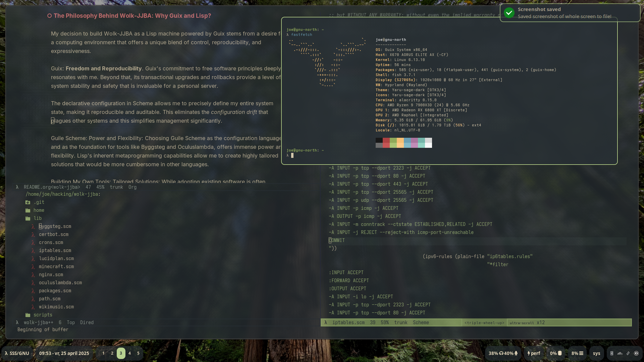Click the terminal prompt cursor
Viewport: 644px width, 362px height.
pyautogui.click(x=292, y=156)
